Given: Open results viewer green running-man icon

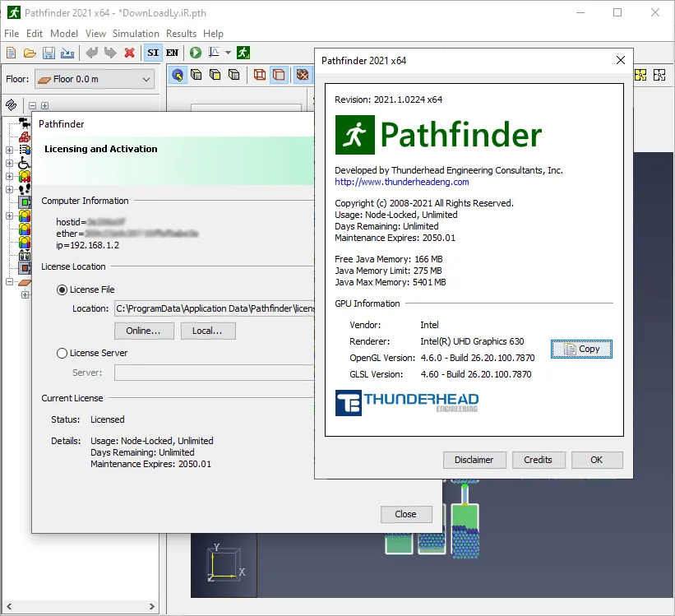Looking at the screenshot, I should tap(243, 53).
